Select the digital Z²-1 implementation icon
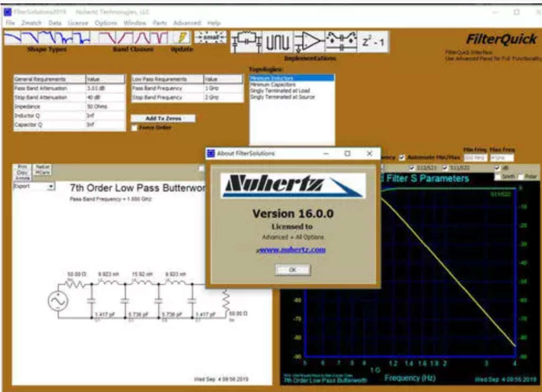Image resolution: width=542 pixels, height=392 pixels. coord(373,42)
